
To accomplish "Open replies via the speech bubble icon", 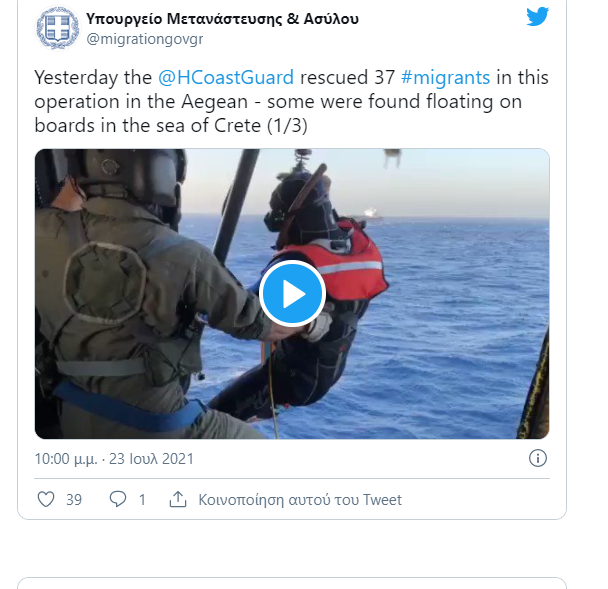I will tap(117, 499).
